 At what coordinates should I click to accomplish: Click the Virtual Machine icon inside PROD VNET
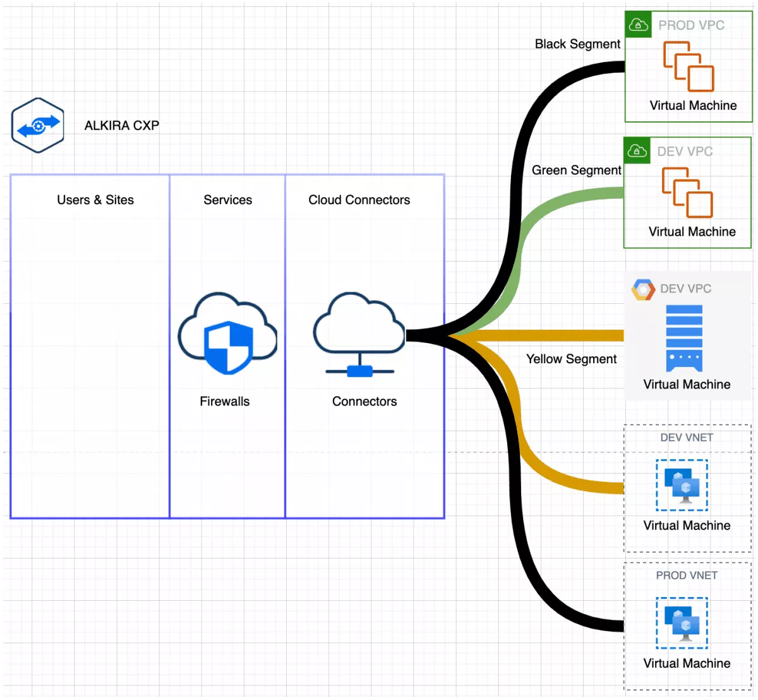point(682,624)
